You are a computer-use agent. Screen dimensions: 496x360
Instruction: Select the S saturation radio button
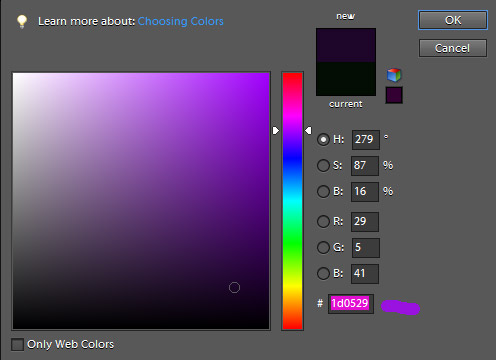(x=323, y=165)
